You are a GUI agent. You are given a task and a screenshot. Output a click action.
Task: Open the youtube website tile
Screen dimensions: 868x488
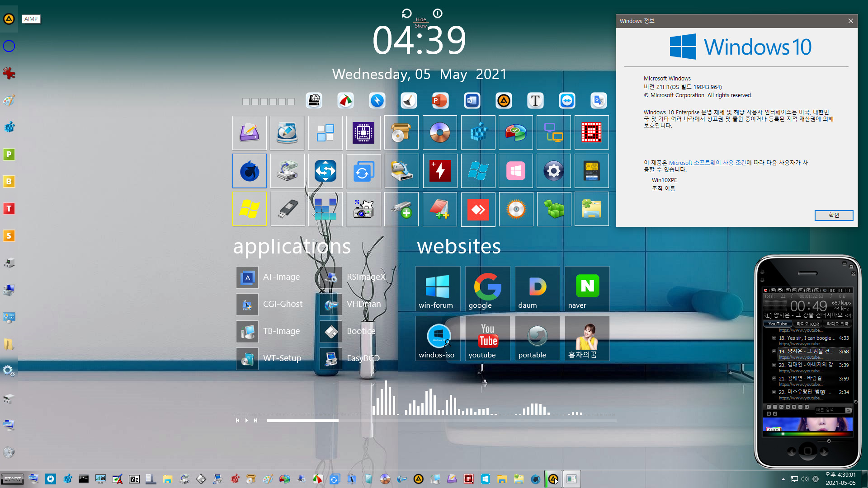coord(487,338)
